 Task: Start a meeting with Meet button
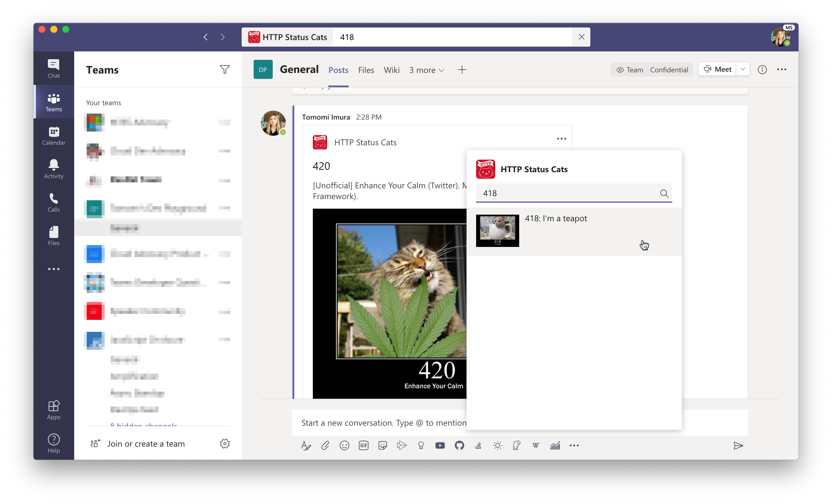tap(717, 69)
